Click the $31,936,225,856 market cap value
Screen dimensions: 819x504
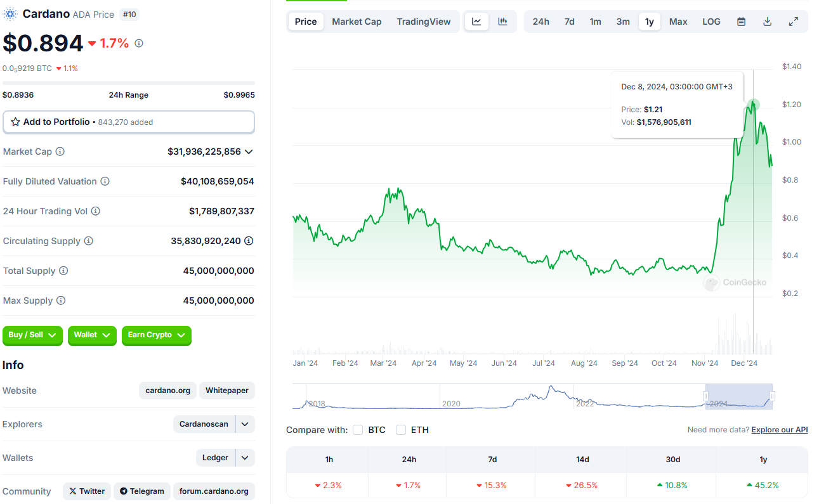[x=204, y=152]
